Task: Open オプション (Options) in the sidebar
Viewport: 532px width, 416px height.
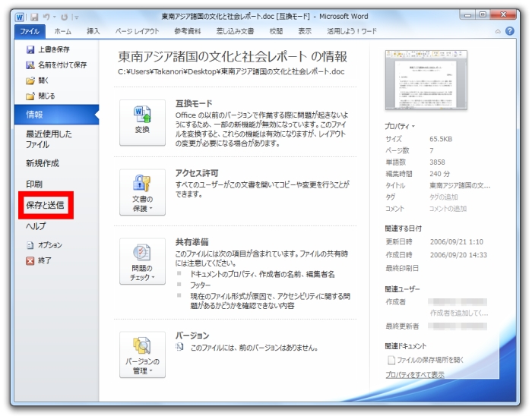Action: pyautogui.click(x=44, y=244)
